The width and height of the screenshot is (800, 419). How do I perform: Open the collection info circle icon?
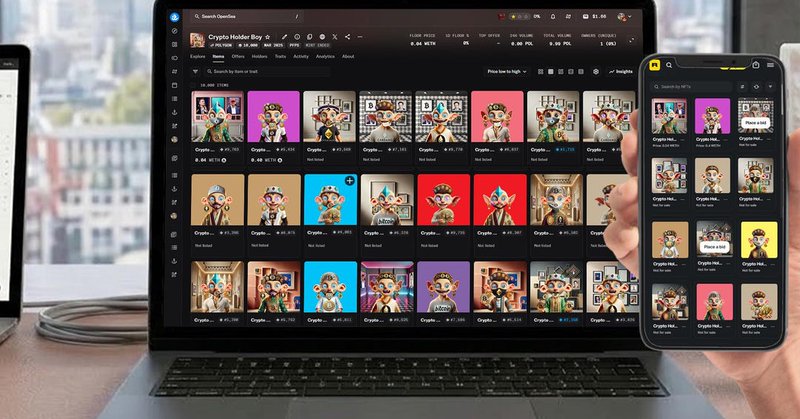[297, 37]
